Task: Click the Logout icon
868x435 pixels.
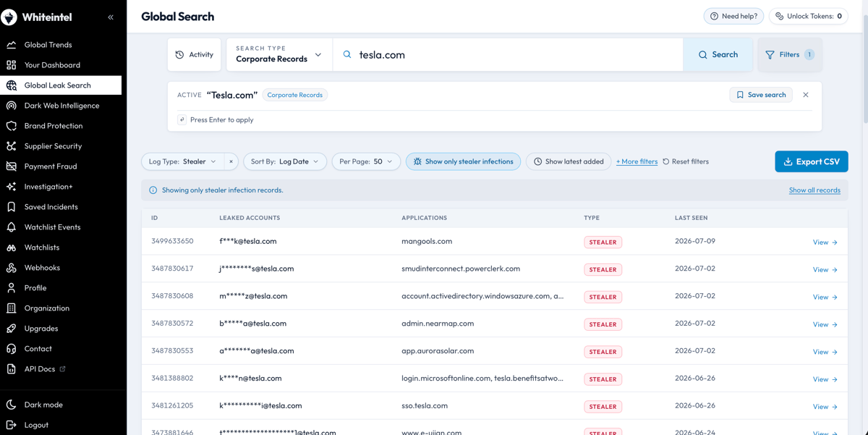Action: click(12, 426)
